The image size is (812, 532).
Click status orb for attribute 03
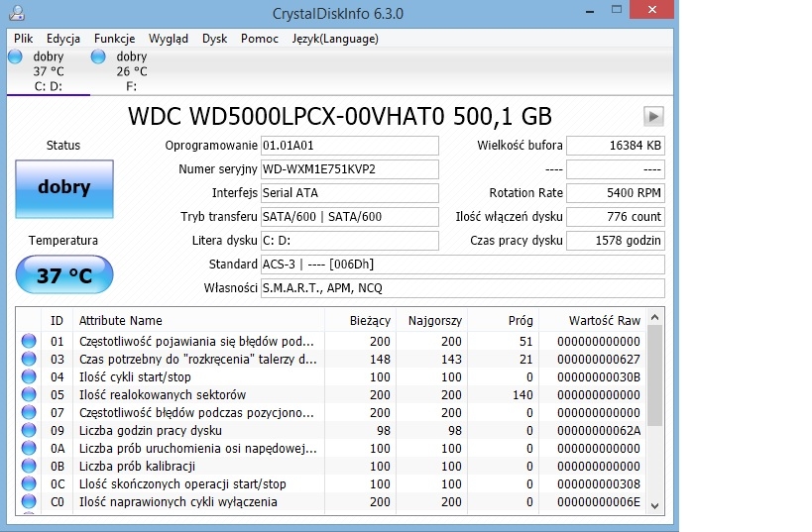(x=29, y=359)
